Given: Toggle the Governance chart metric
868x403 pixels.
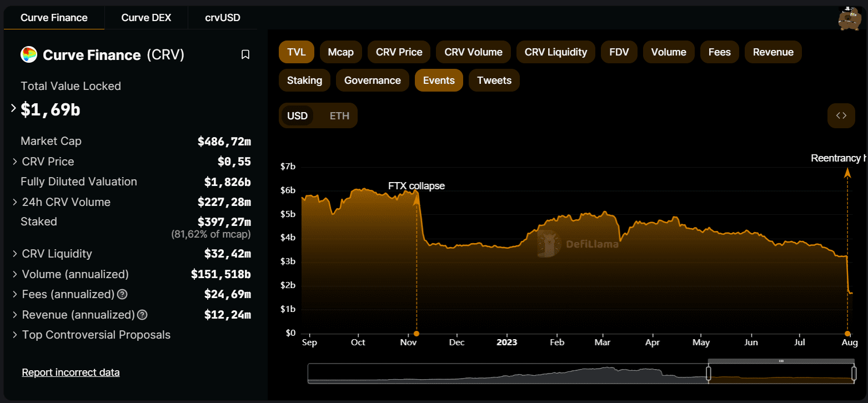Looking at the screenshot, I should point(373,80).
